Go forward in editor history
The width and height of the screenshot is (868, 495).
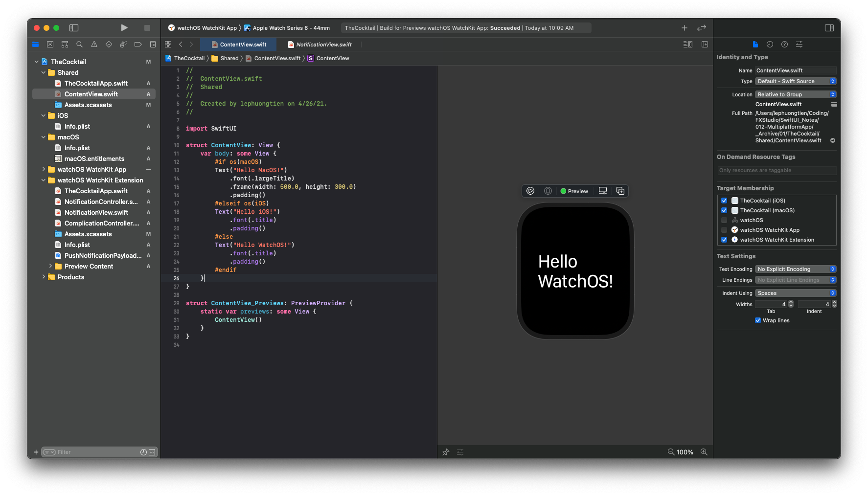[191, 45]
